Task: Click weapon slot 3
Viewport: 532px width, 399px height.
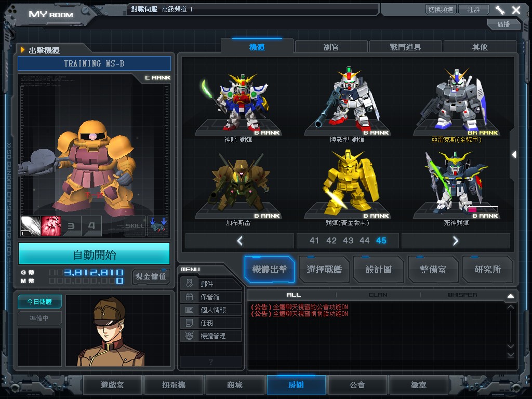Action: [x=71, y=226]
